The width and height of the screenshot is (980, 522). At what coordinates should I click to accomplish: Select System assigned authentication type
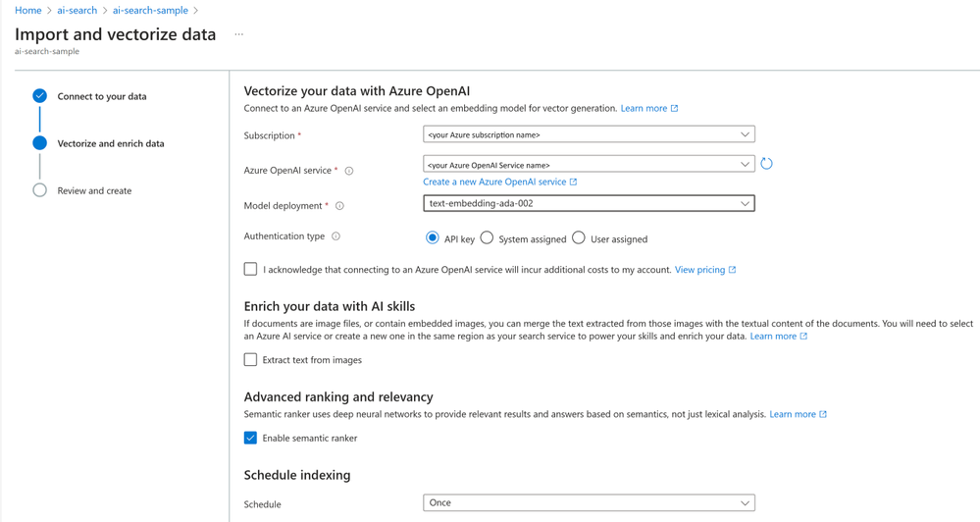pos(487,238)
